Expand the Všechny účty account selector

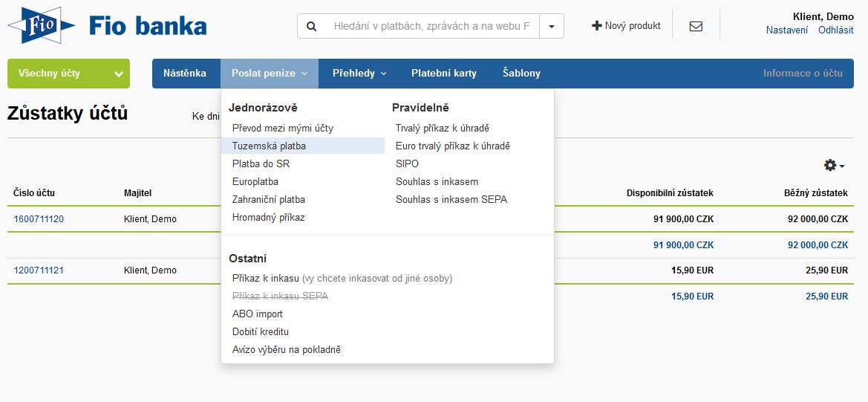[x=68, y=74]
